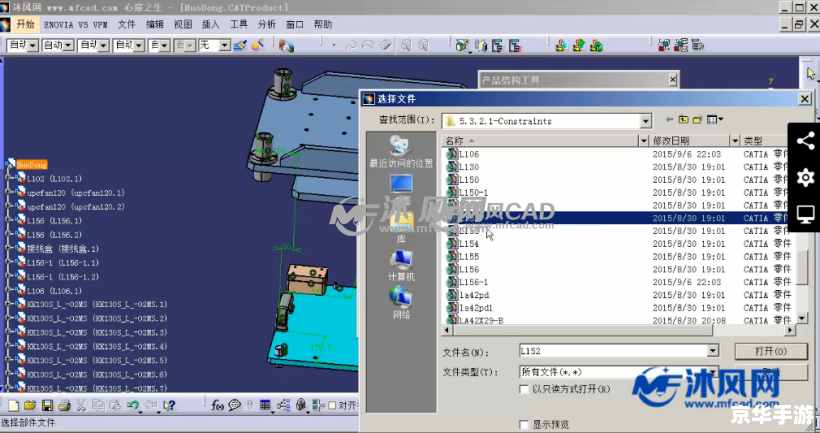Open What's This help cursor icon
The width and height of the screenshot is (820, 433).
[169, 405]
